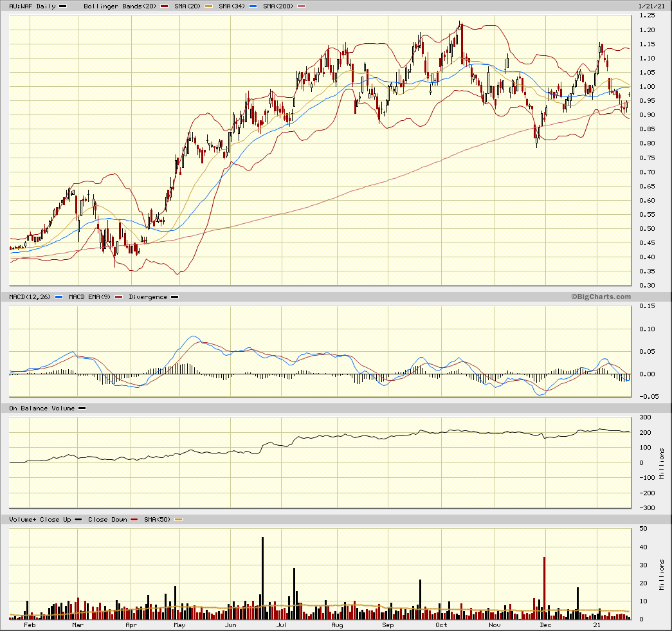The height and width of the screenshot is (631, 672).
Task: Click the 1/21/21 date label
Action: (651, 6)
